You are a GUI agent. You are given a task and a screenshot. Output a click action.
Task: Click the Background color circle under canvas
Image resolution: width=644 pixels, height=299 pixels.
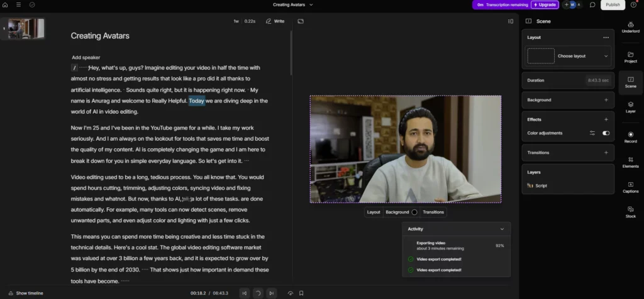click(414, 212)
